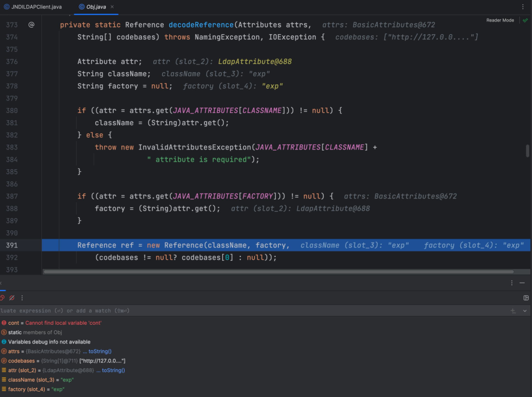This screenshot has width=532, height=397.
Task: Click the 'Variables debug info not available' message
Action: coord(49,342)
